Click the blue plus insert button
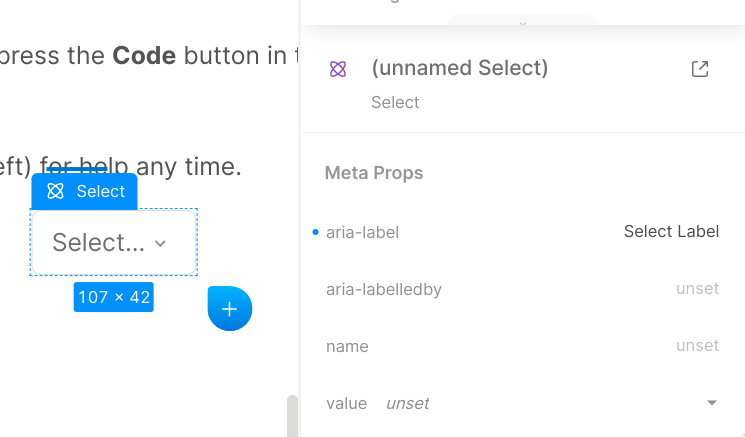 click(229, 309)
